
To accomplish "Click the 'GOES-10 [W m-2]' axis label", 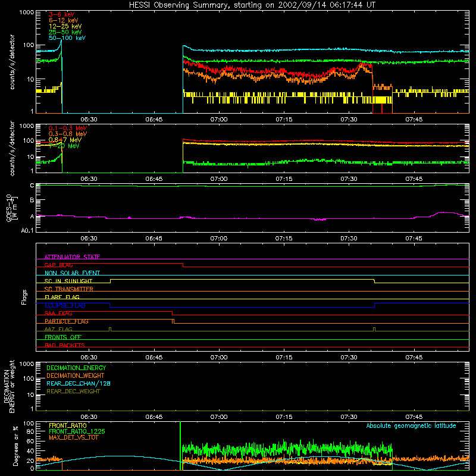I will coord(12,208).
